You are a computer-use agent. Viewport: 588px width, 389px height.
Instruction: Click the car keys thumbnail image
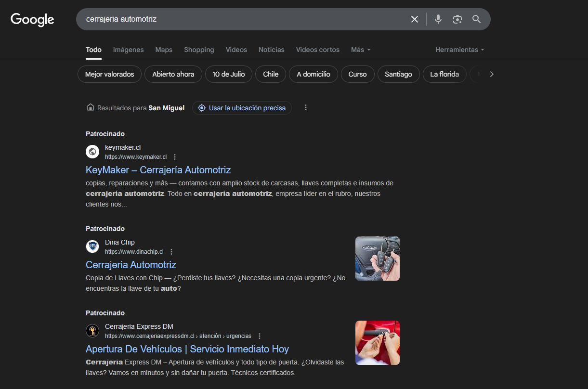[x=378, y=259]
